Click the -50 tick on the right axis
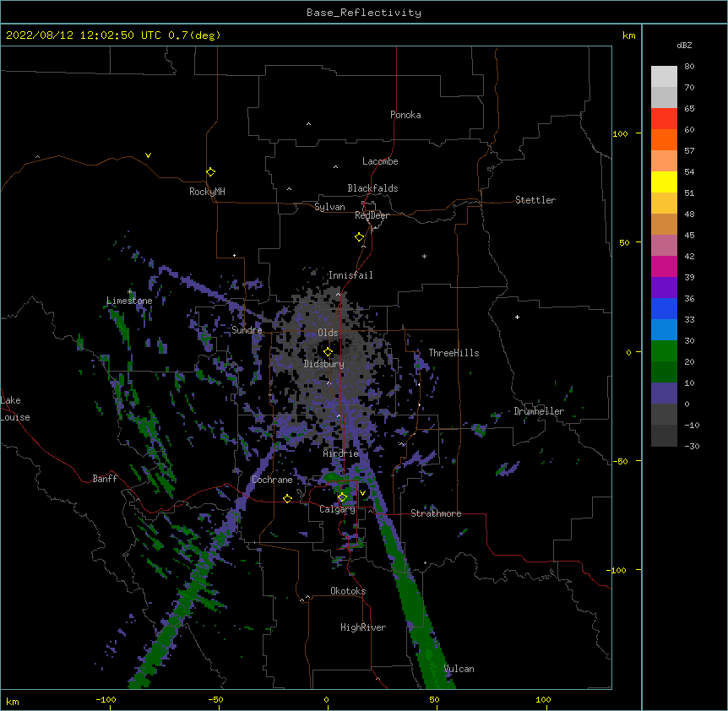Viewport: 728px width, 711px height. 620,461
